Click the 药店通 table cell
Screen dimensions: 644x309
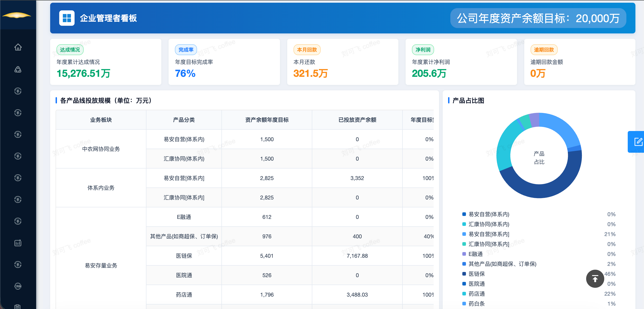(x=184, y=295)
